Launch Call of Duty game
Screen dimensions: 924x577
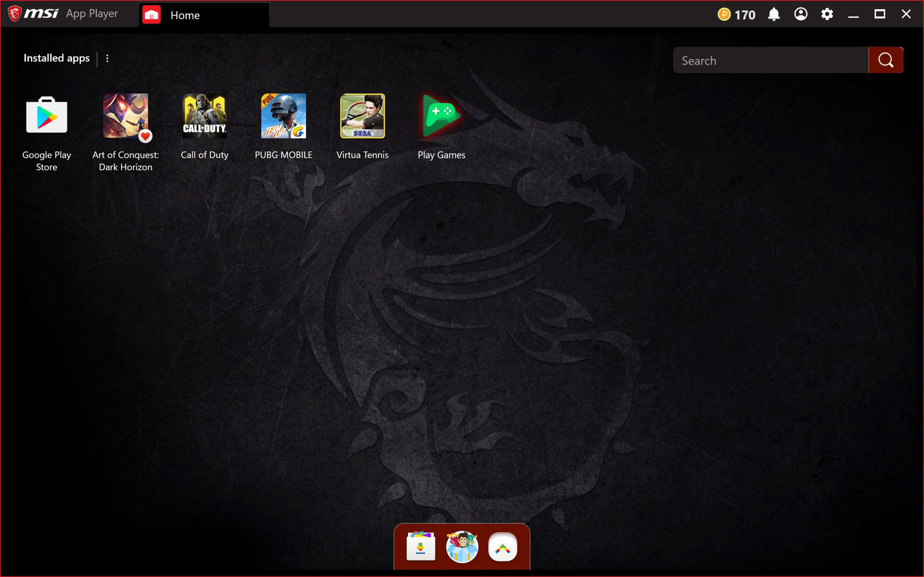pyautogui.click(x=205, y=116)
